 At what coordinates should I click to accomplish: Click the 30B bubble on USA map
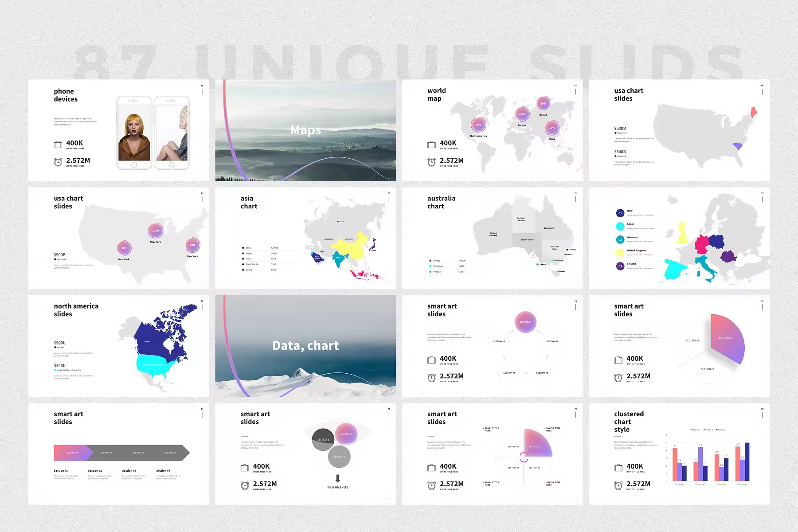click(124, 249)
